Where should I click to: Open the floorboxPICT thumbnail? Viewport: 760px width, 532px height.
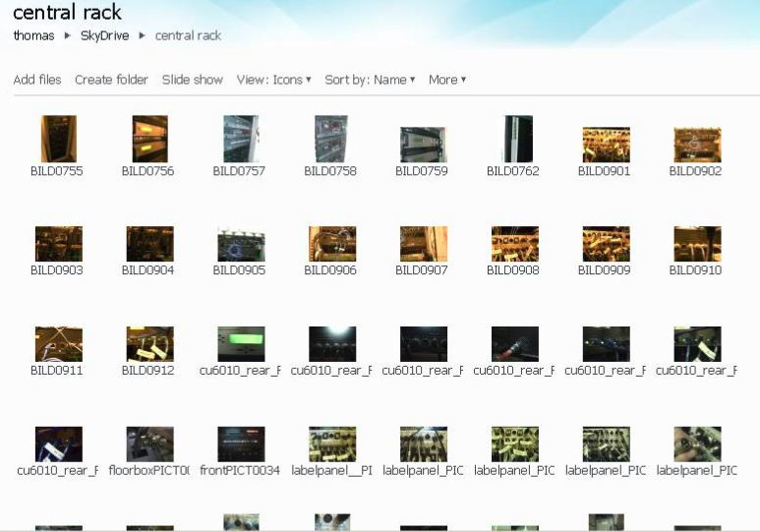(148, 444)
